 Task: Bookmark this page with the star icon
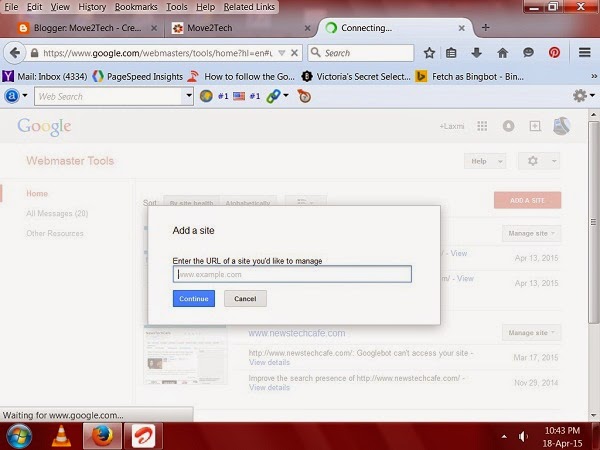click(429, 53)
